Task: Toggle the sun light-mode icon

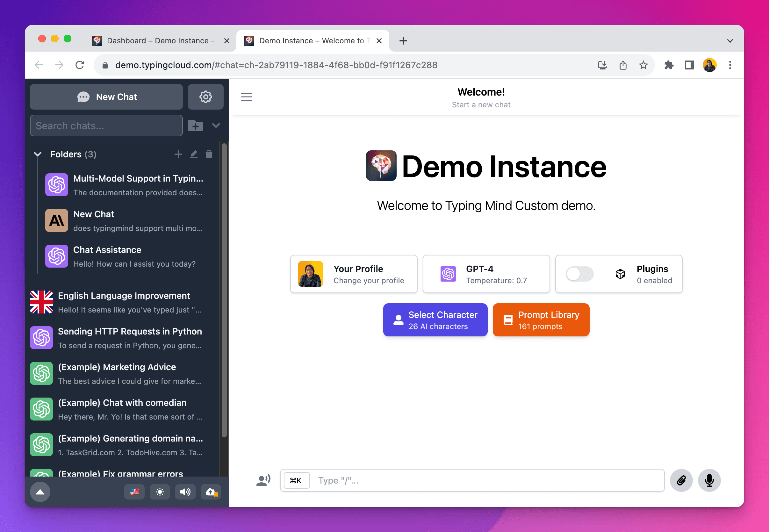Action: coord(160,492)
